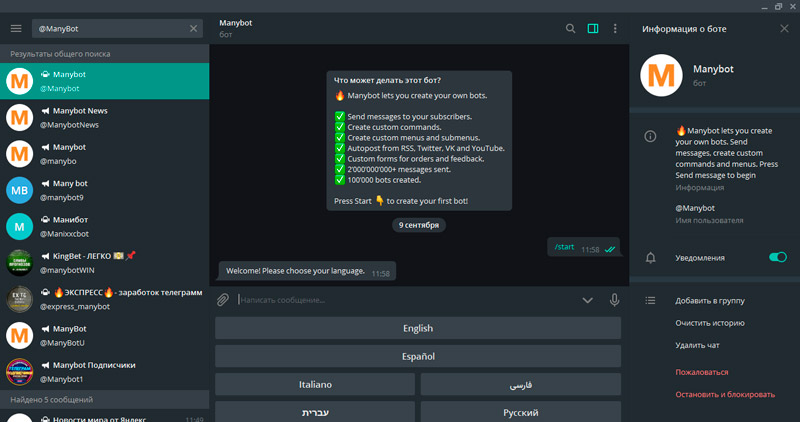The image size is (800, 422).
Task: Click the microphone voice message icon
Action: (614, 299)
